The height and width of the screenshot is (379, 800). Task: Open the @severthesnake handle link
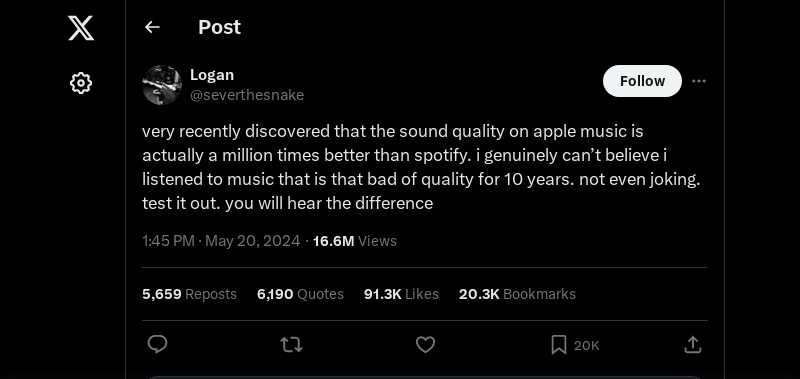[x=247, y=95]
